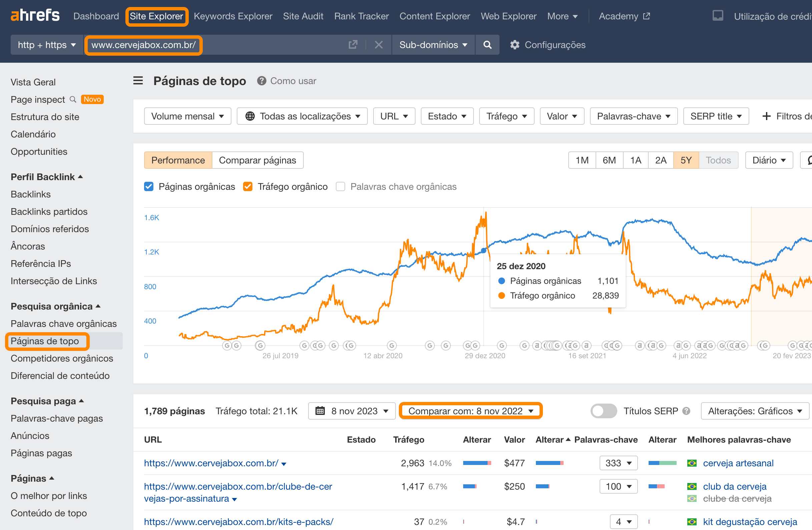Image resolution: width=812 pixels, height=530 pixels.
Task: Click the search magnifier button
Action: pyautogui.click(x=487, y=45)
